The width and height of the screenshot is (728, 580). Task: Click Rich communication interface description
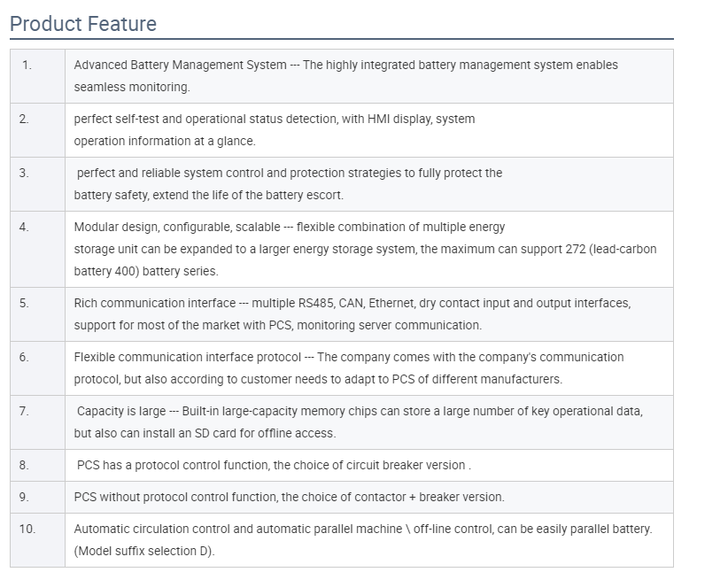click(352, 314)
